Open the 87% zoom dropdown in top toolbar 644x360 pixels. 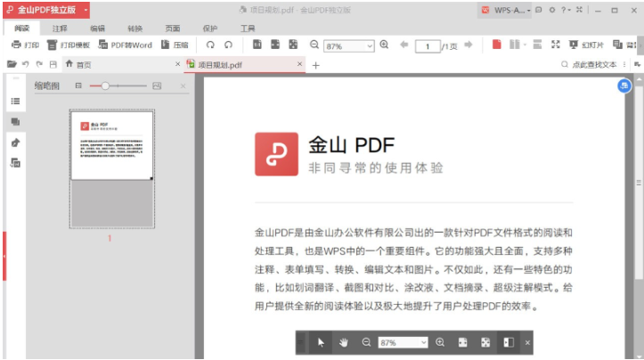(x=369, y=45)
